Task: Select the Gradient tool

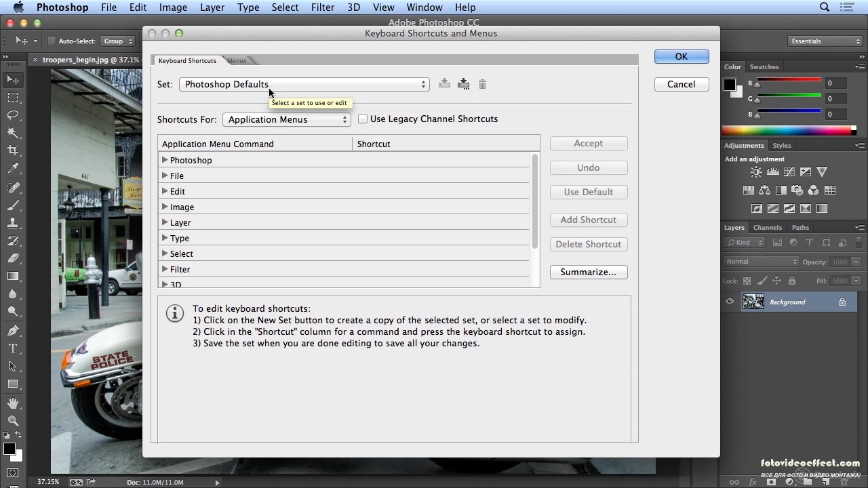Action: [x=13, y=276]
